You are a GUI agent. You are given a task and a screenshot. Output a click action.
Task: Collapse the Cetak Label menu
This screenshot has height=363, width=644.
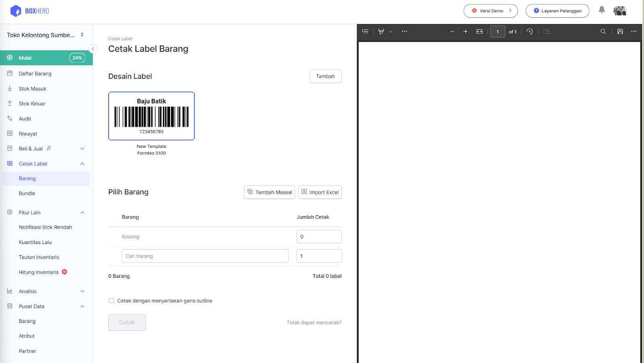46,164
